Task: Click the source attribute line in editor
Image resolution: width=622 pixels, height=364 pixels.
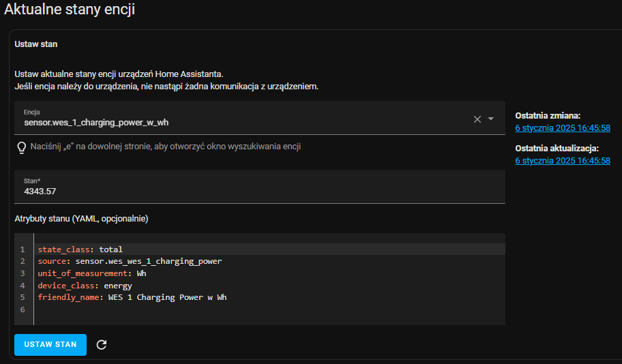Action: tap(270, 261)
